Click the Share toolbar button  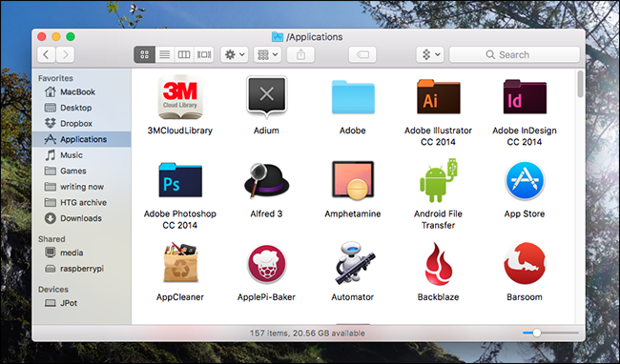coord(300,54)
